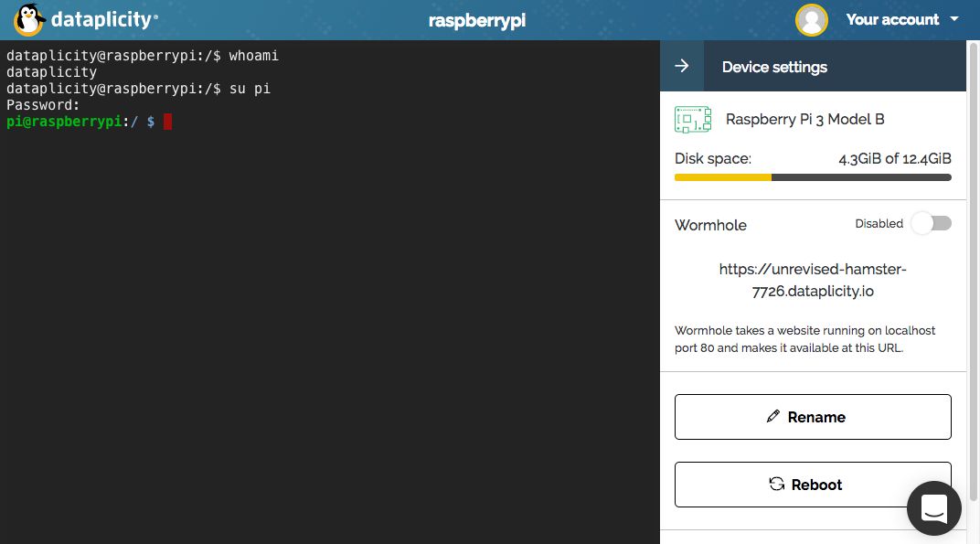Click the raspberrypi device title
Image resolution: width=980 pixels, height=544 pixels.
click(477, 21)
